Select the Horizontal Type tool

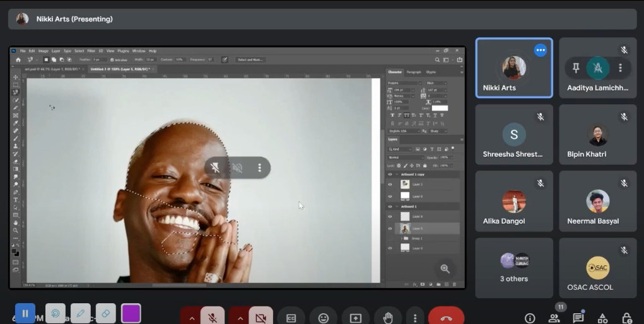click(16, 200)
